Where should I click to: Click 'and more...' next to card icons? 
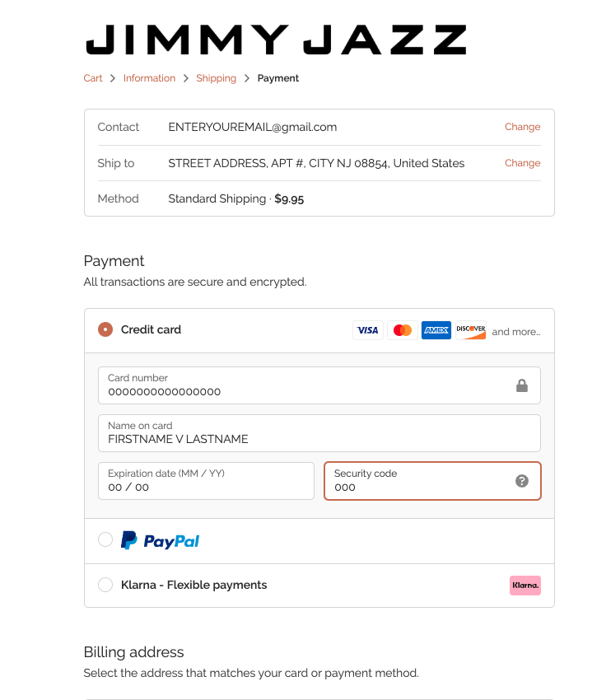point(515,331)
